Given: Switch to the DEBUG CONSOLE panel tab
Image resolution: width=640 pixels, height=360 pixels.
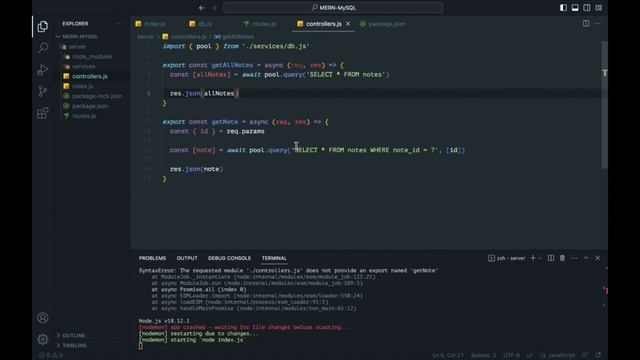Looking at the screenshot, I should [x=229, y=258].
